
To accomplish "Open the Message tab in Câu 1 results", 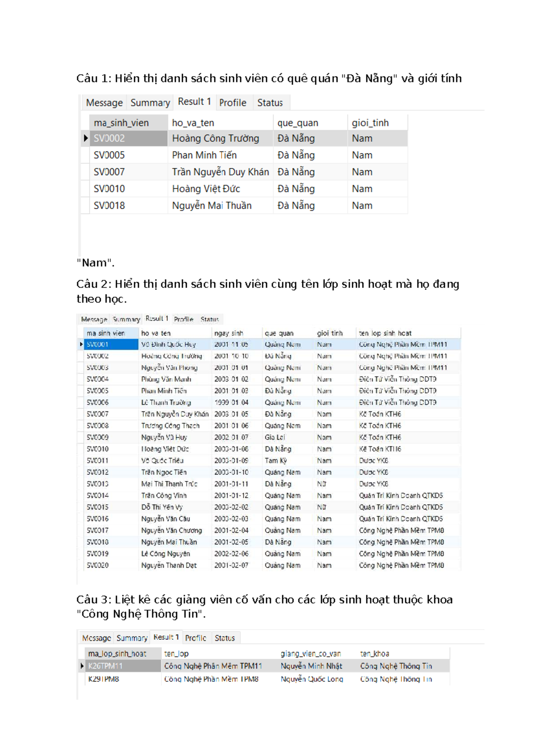I will coord(104,103).
